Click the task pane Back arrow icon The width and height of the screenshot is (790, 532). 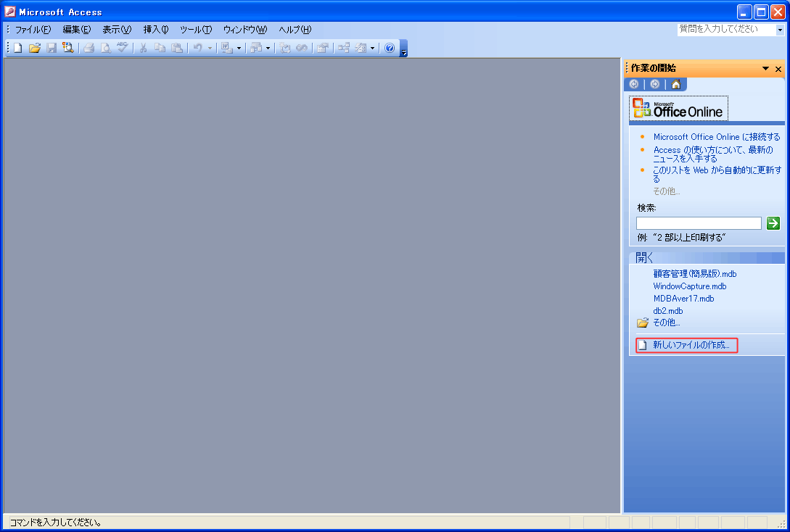pos(634,84)
